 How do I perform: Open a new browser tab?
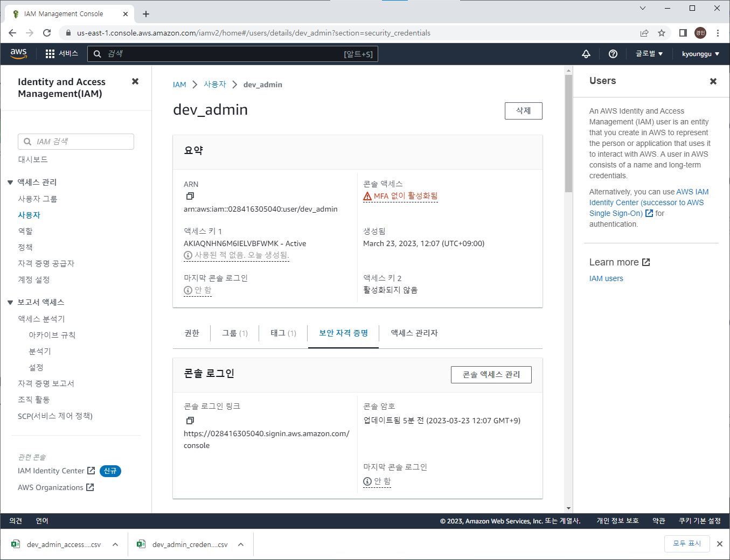[146, 14]
